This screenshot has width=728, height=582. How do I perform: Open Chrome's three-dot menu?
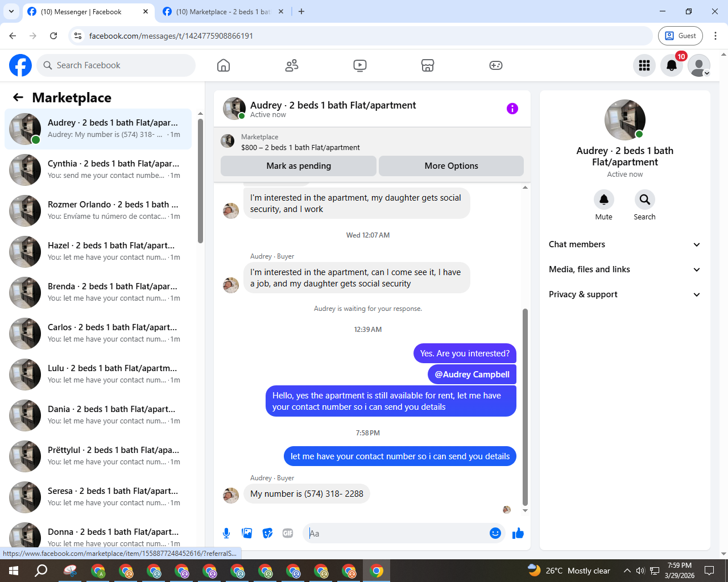coord(715,36)
